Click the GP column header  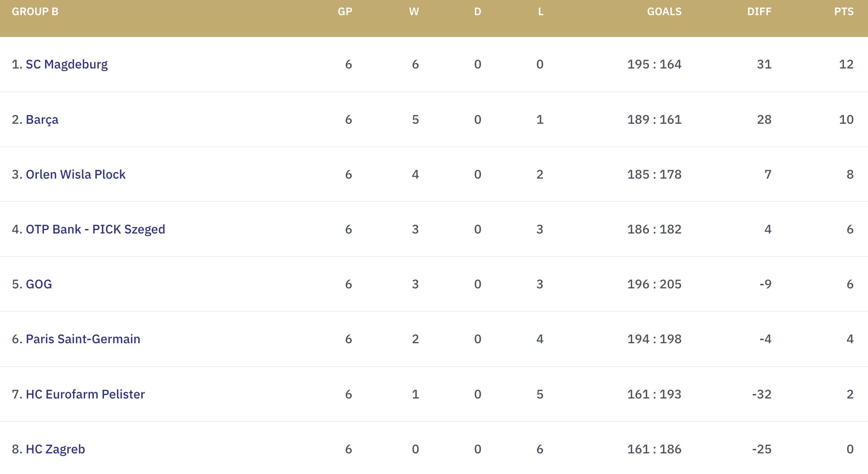coord(345,12)
